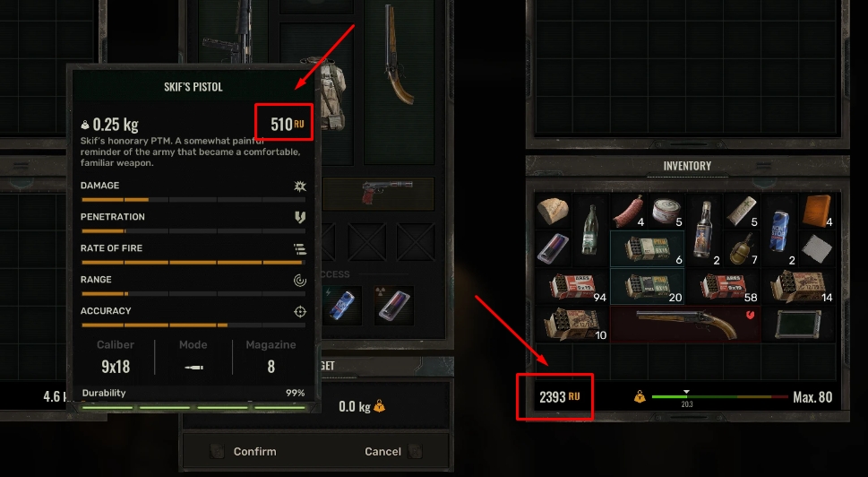
Task: Pick the ammo box with 94 rounds
Action: tap(572, 286)
